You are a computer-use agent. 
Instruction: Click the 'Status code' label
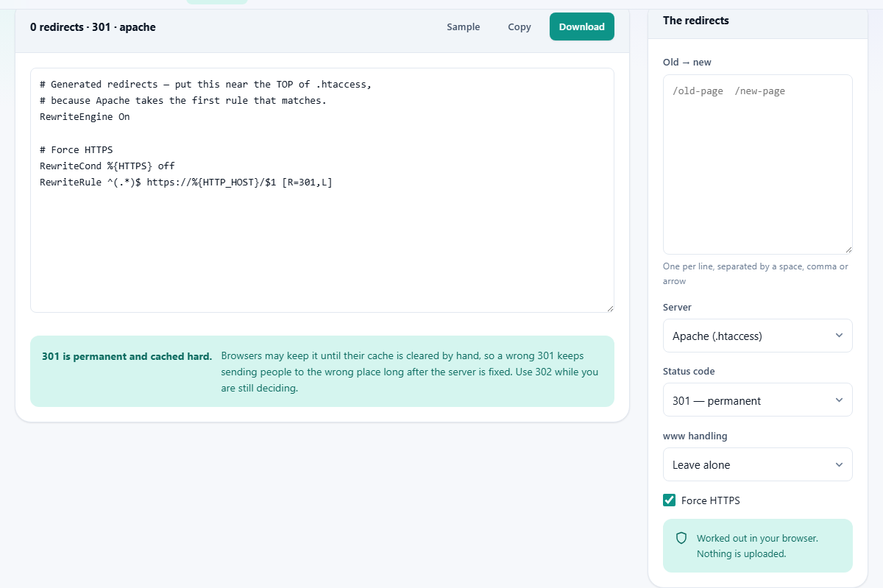689,372
